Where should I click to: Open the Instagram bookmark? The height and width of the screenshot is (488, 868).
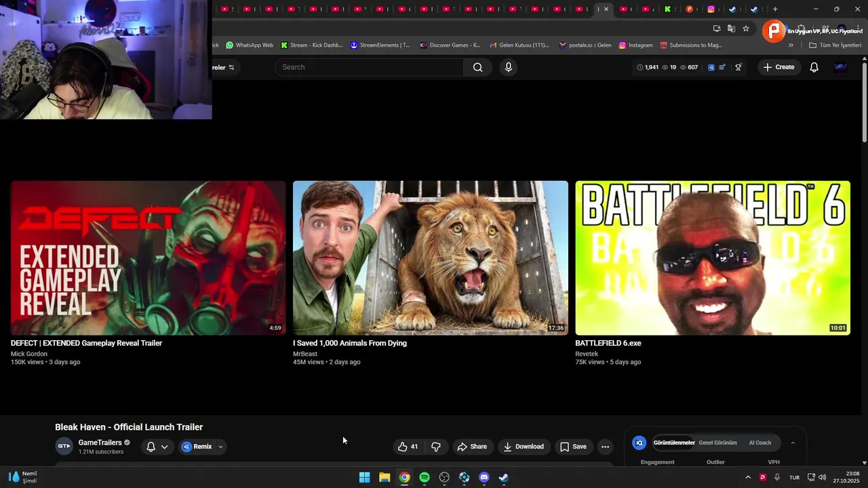635,45
